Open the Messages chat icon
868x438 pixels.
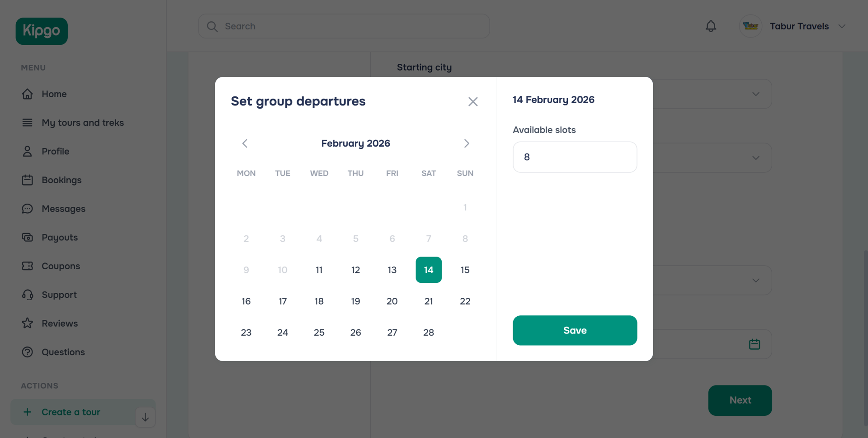28,209
